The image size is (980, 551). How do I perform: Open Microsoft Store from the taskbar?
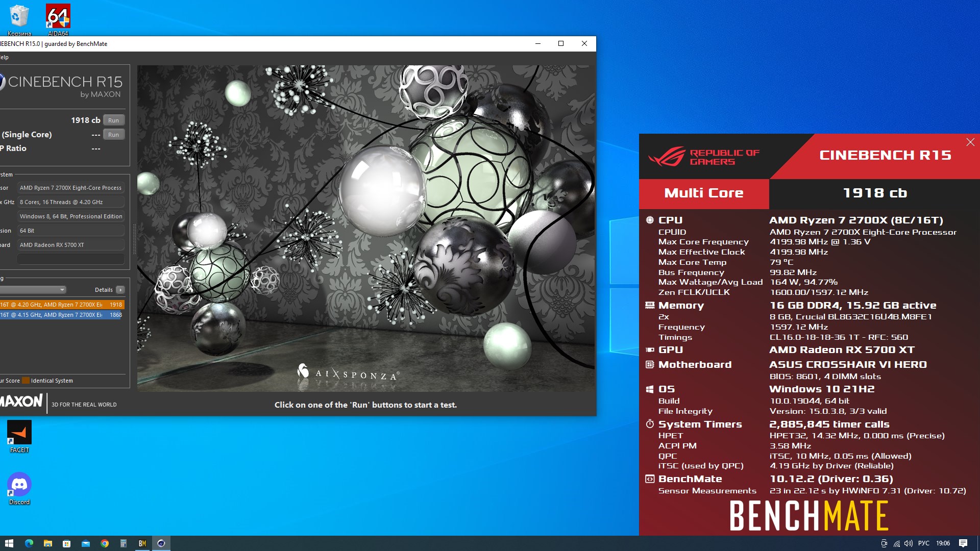click(66, 543)
